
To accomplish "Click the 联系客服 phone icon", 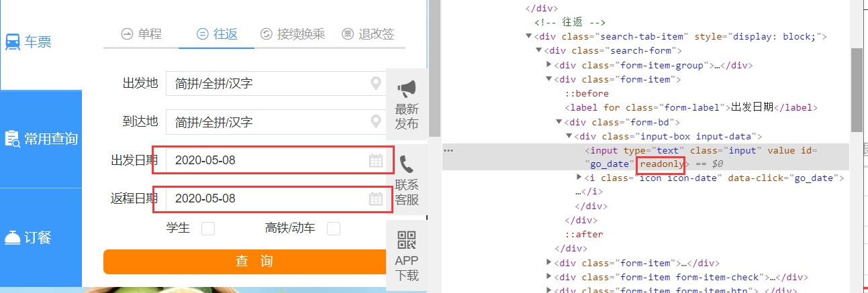I will (x=407, y=164).
